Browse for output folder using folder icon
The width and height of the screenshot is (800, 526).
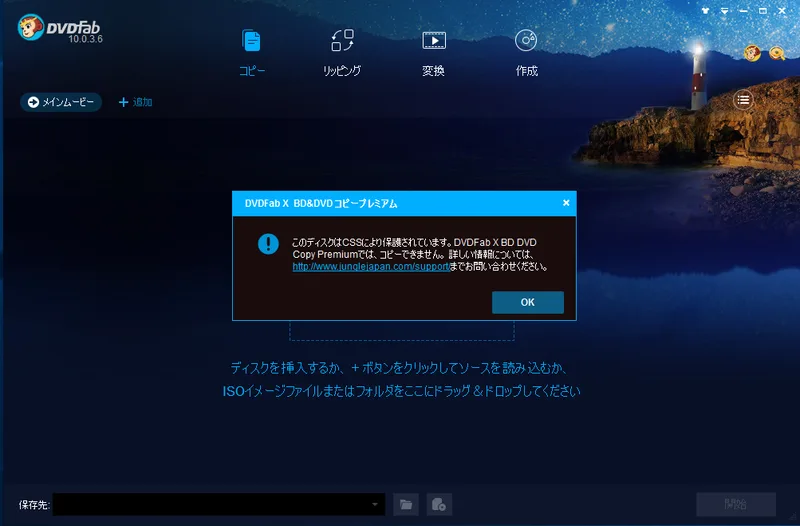[406, 505]
